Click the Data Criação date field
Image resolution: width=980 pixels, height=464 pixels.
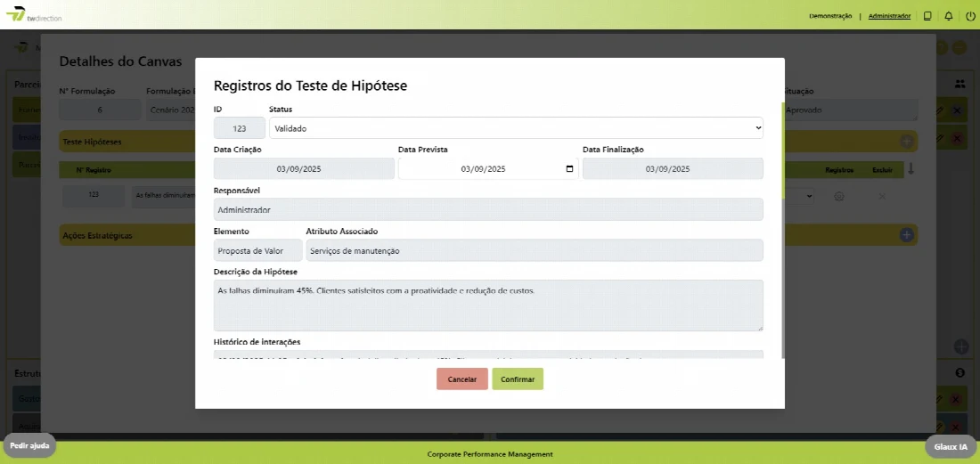(304, 168)
